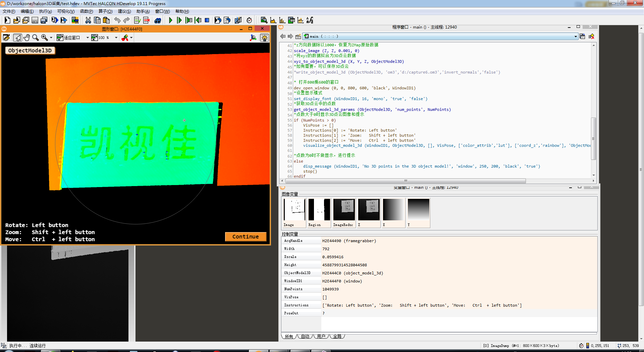The image size is (644, 352).
Task: Activate the Zoom magnifier in graphics window
Action: point(36,38)
